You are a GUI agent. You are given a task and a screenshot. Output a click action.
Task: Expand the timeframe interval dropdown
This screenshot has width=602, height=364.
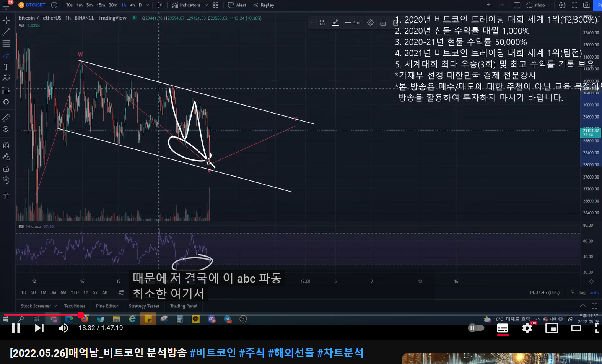click(148, 5)
